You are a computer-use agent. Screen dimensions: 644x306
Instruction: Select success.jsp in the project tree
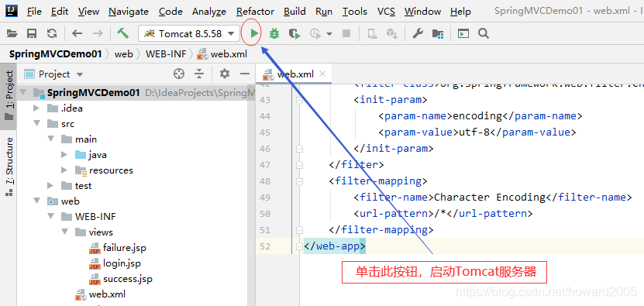127,279
